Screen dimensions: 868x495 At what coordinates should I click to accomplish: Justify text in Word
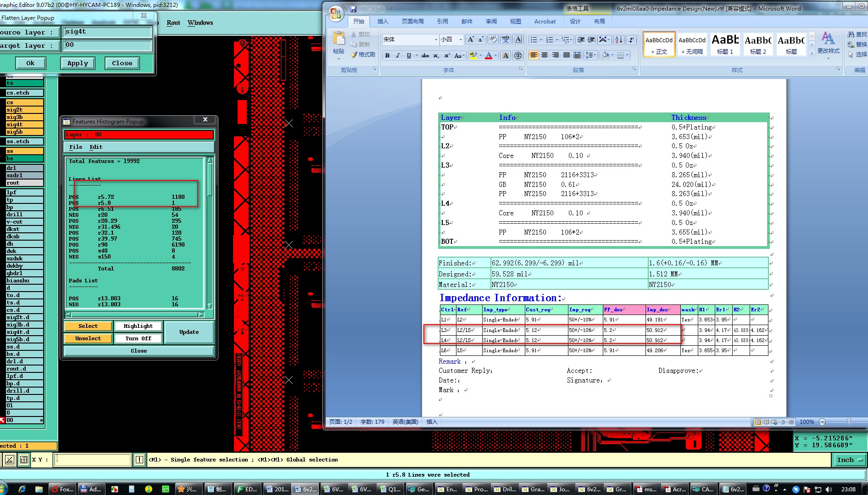point(567,56)
